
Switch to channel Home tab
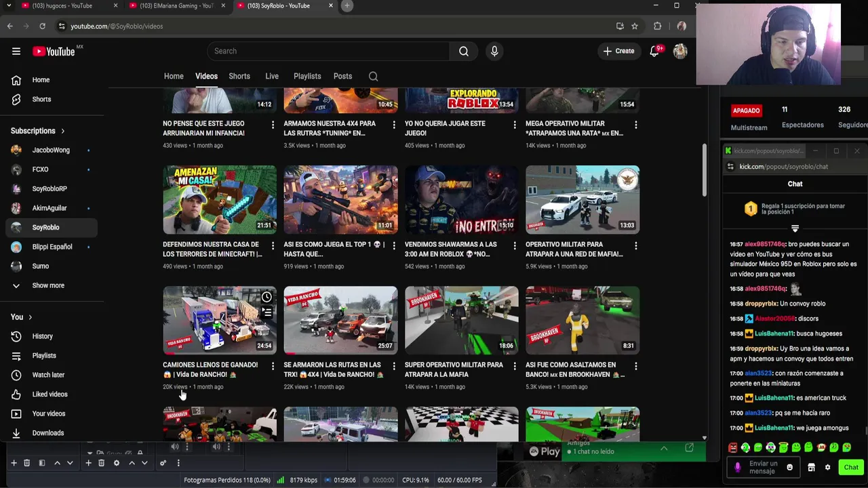coord(174,77)
